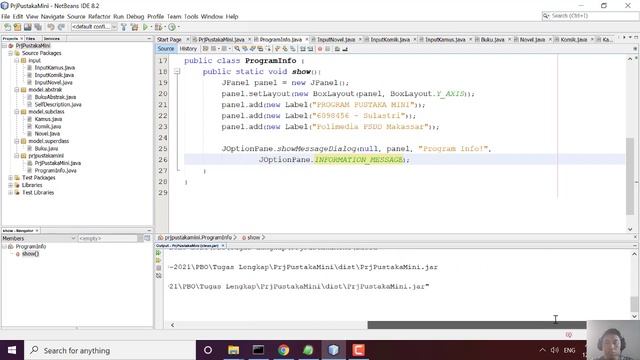Open the command prompt taskbar icon
The width and height of the screenshot is (640, 360).
pyautogui.click(x=258, y=350)
